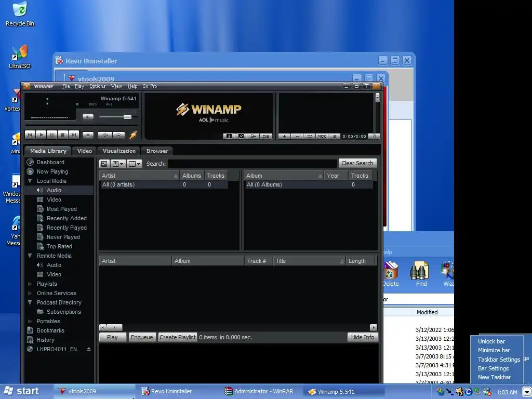Click the Create Playlist button

178,337
